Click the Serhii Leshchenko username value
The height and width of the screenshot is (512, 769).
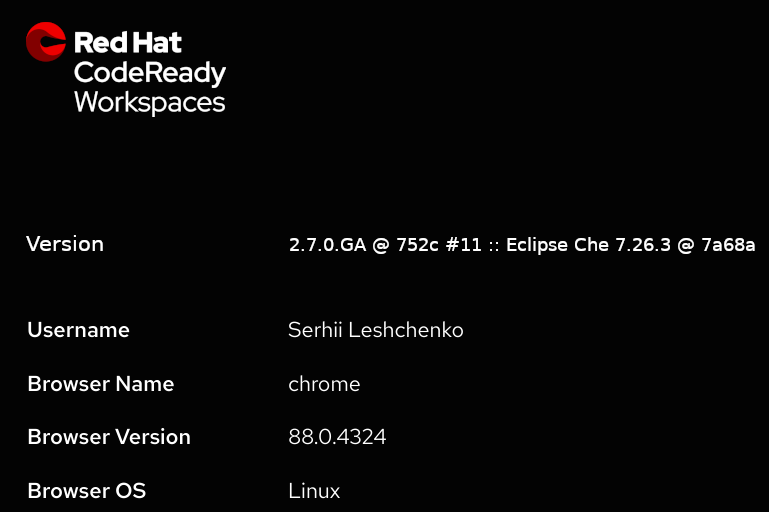pos(375,330)
